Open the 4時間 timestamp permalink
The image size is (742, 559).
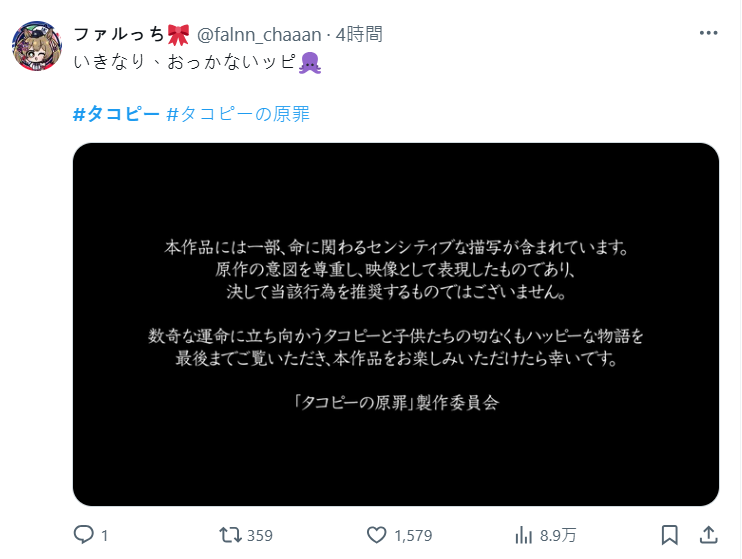point(359,35)
